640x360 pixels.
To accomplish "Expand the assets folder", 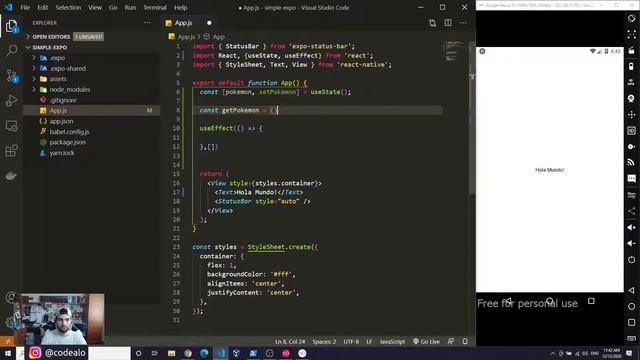I will tap(58, 79).
